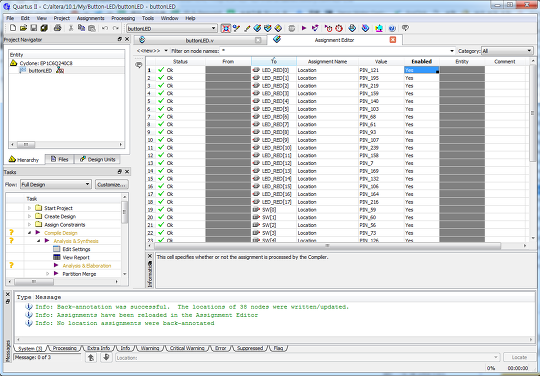
Task: Switch to the Design Units tab
Action: 97,159
